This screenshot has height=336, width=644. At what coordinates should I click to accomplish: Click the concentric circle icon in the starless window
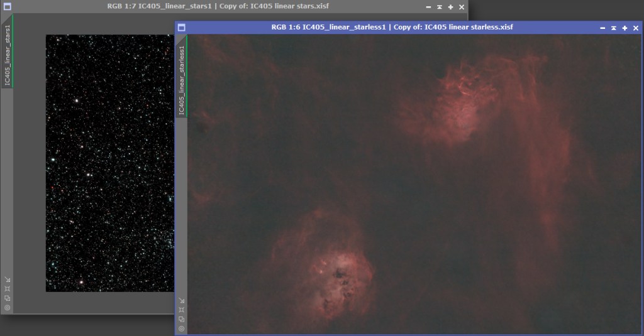(182, 328)
